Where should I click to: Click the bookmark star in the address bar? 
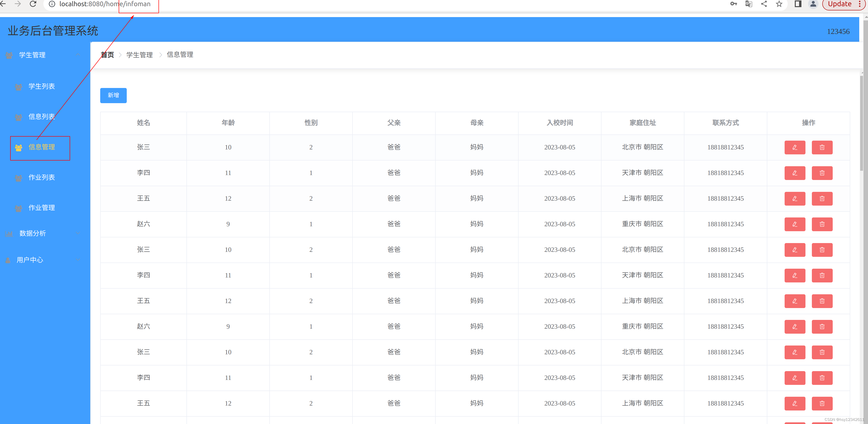click(779, 4)
